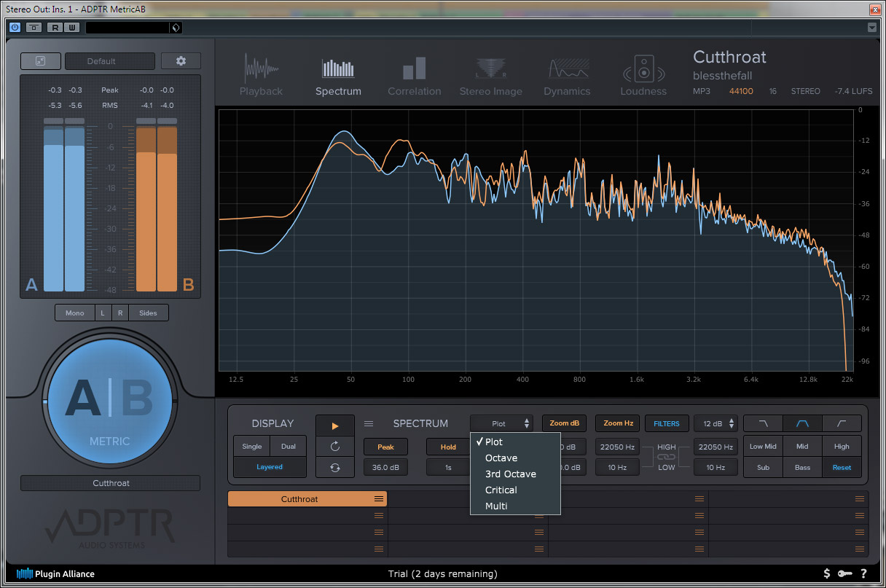Screen dimensions: 886x588
Task: Click the Low Mid band button
Action: click(x=763, y=447)
